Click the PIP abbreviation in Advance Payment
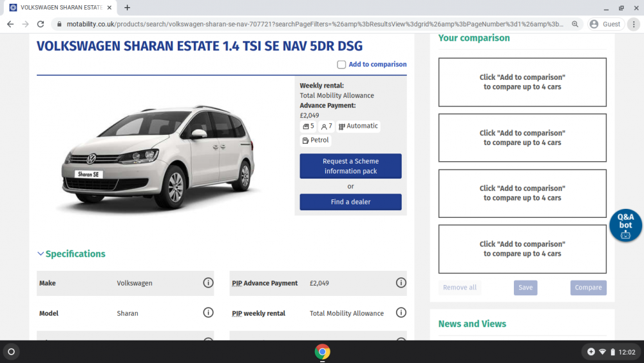 pos(237,283)
